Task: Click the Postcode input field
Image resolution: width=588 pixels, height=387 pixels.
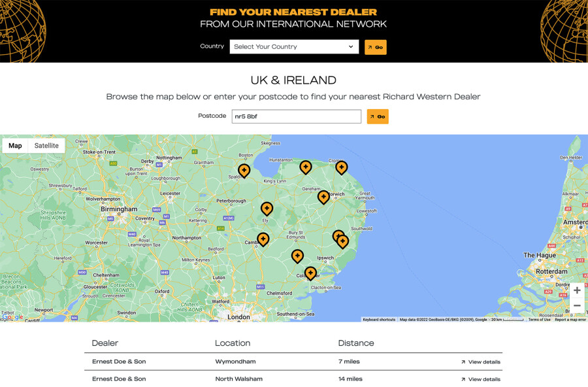Action: 296,116
